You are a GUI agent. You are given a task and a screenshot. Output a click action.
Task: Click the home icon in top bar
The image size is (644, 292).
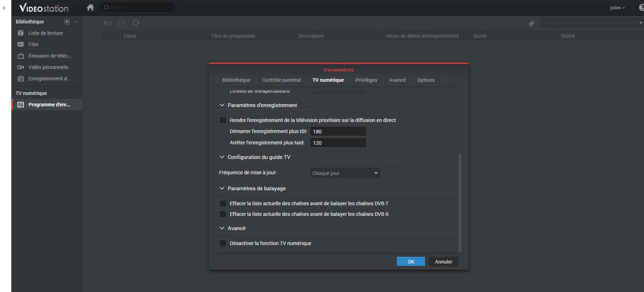pyautogui.click(x=90, y=7)
